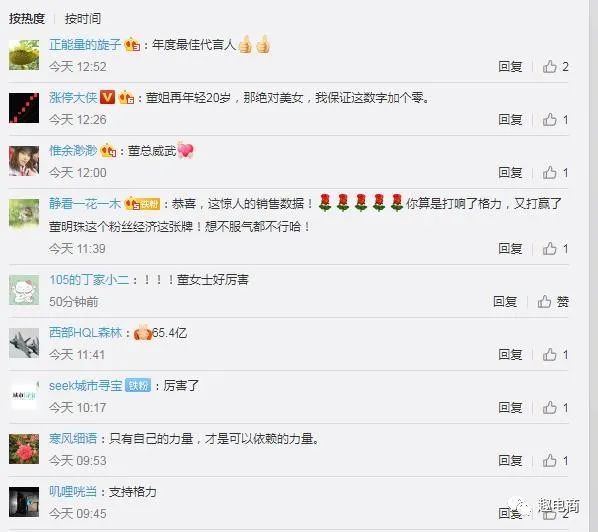Reply to 张停大侠's comment
598x532 pixels.
pos(510,120)
